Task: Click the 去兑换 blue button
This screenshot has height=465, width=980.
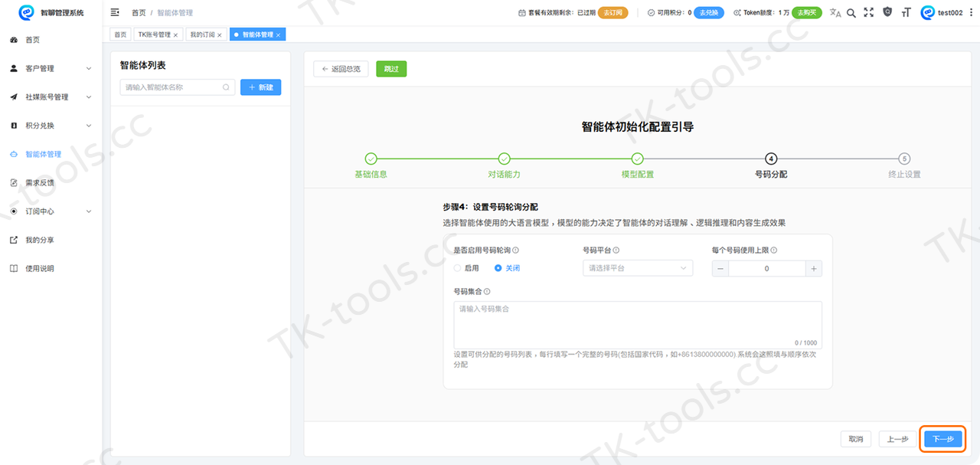Action: click(709, 12)
